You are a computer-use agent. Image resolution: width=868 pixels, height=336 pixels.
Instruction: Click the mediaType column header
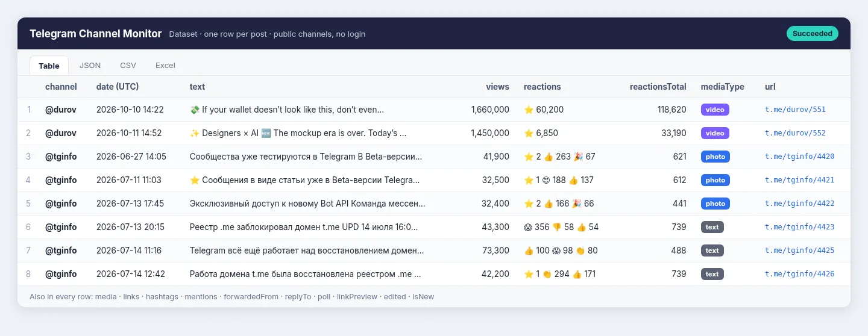click(722, 87)
